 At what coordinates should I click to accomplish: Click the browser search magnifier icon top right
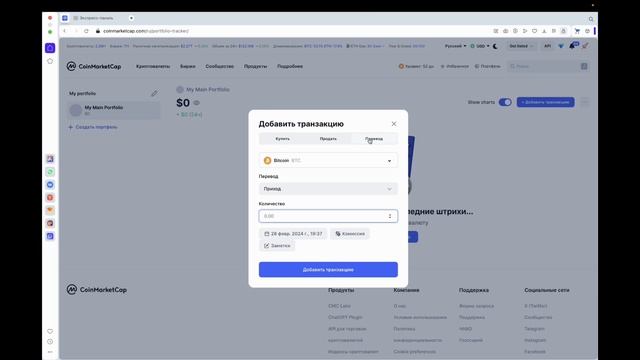pos(591,19)
